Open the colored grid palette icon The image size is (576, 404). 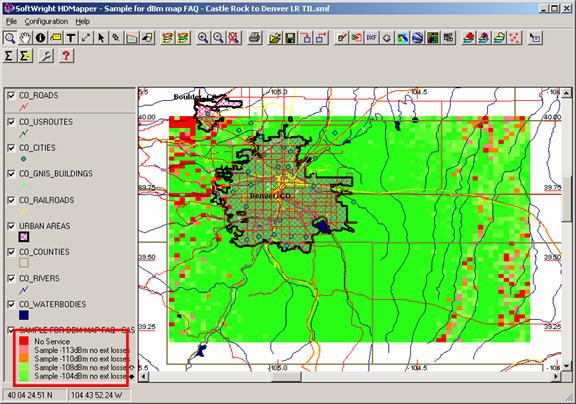(x=433, y=38)
